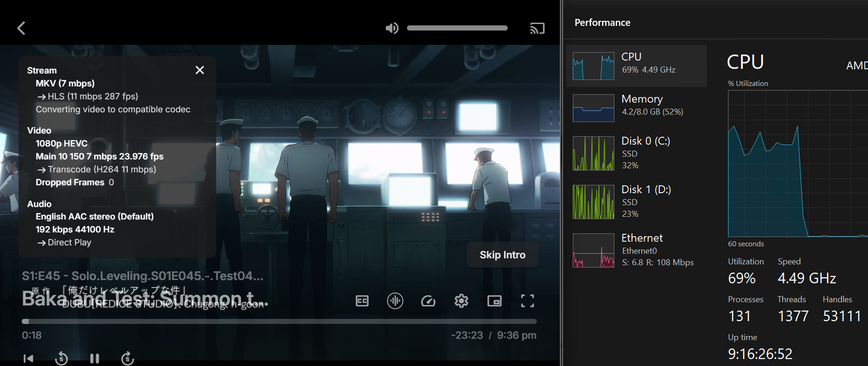Skip forward five seconds

pos(127,359)
